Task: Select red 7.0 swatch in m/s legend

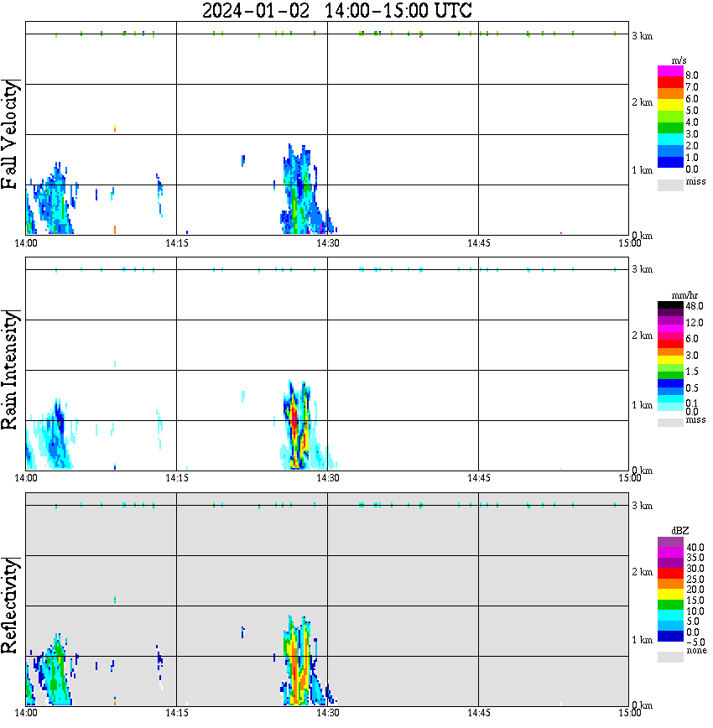Action: (670, 83)
